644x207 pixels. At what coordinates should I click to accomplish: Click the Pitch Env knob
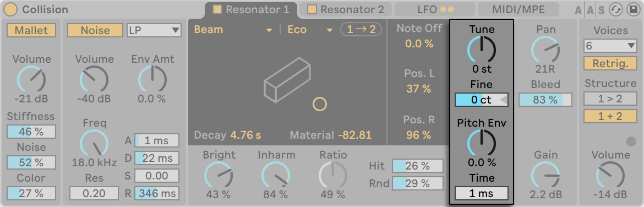tap(482, 143)
